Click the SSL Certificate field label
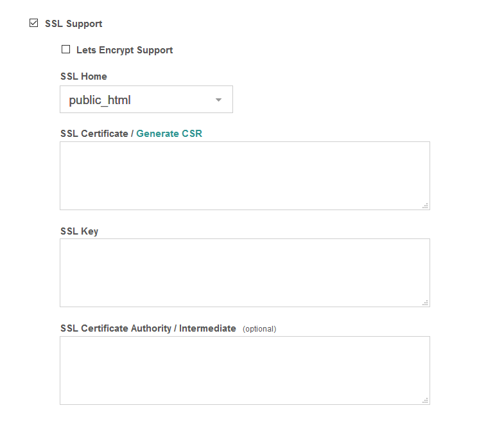 (x=94, y=134)
